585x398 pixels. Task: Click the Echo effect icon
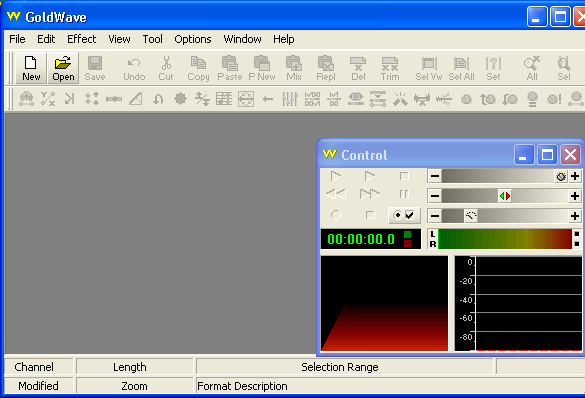pos(69,99)
